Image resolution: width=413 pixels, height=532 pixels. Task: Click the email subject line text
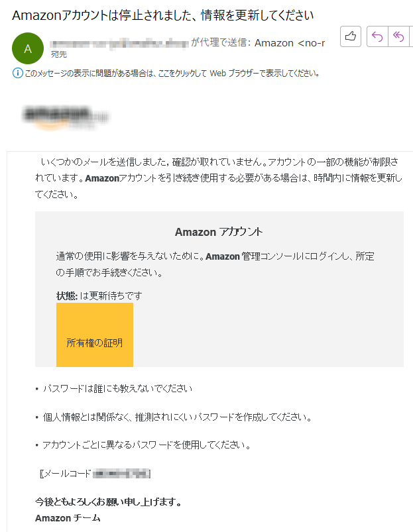pos(163,15)
